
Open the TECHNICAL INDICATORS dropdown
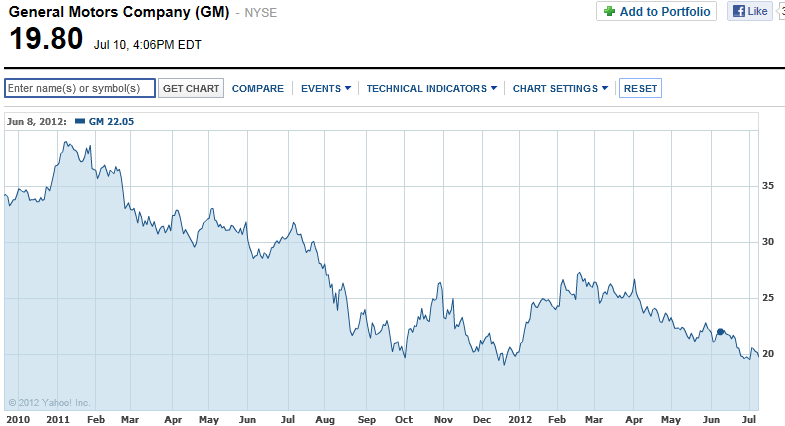coord(432,88)
